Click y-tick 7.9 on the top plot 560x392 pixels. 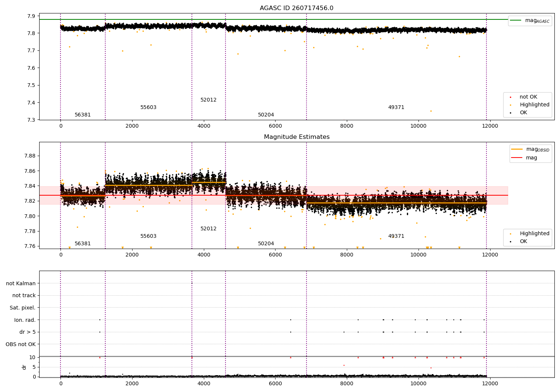click(31, 16)
